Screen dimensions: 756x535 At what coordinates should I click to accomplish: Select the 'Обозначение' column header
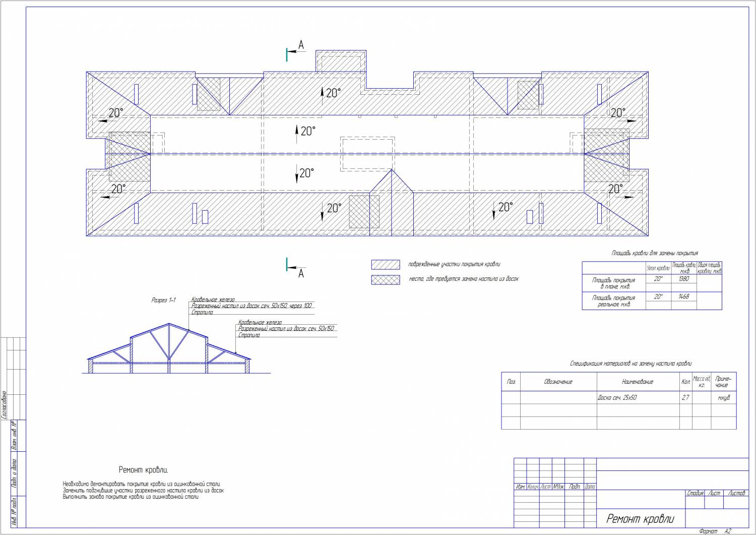coord(558,382)
